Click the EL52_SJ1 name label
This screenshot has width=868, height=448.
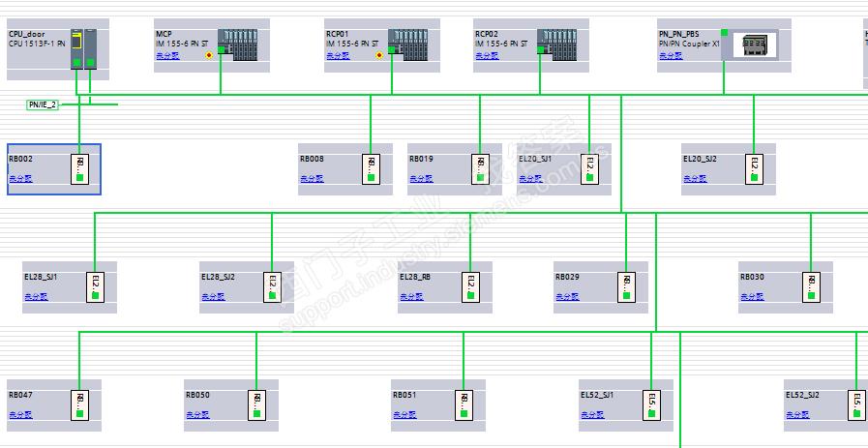597,395
